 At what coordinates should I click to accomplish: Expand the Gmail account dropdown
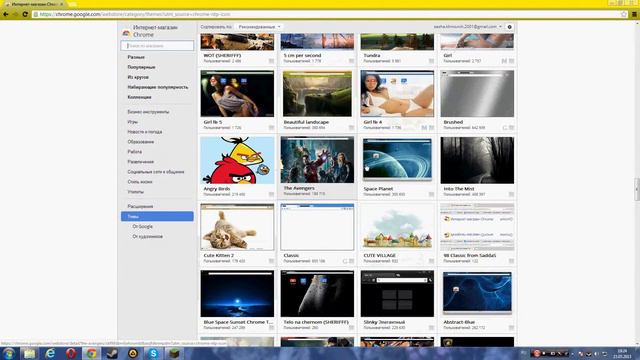[468, 27]
